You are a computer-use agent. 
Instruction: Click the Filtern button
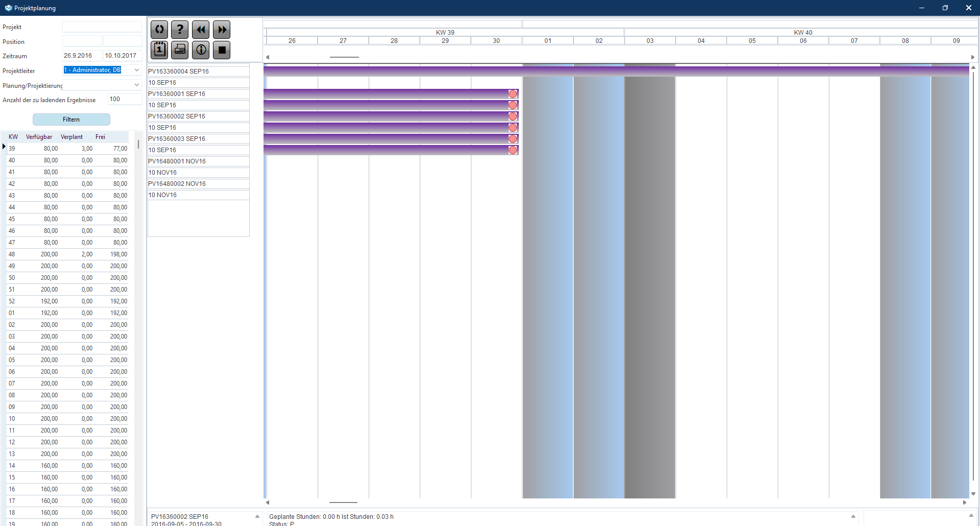tap(71, 119)
